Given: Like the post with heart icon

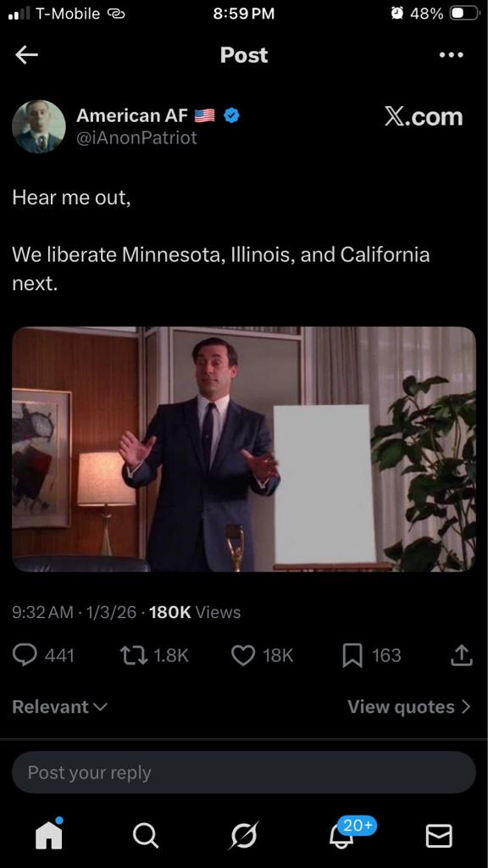Looking at the screenshot, I should click(x=242, y=655).
